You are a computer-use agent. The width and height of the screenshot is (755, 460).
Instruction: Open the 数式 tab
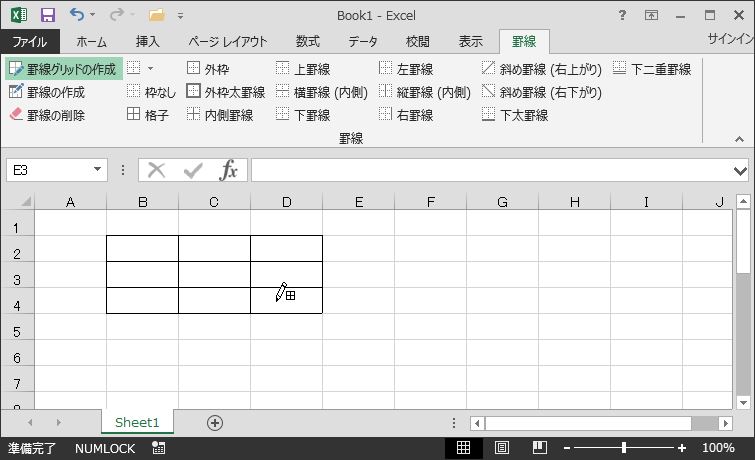point(308,41)
